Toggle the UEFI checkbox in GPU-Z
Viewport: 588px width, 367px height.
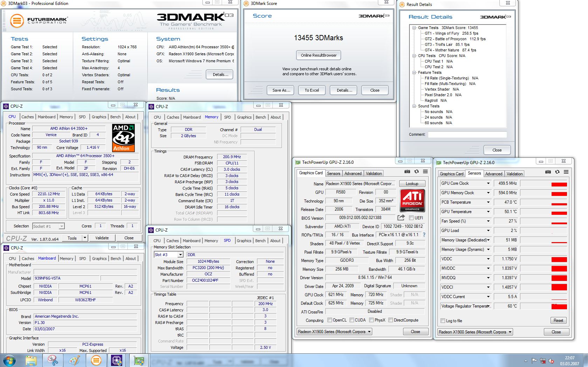click(x=412, y=218)
